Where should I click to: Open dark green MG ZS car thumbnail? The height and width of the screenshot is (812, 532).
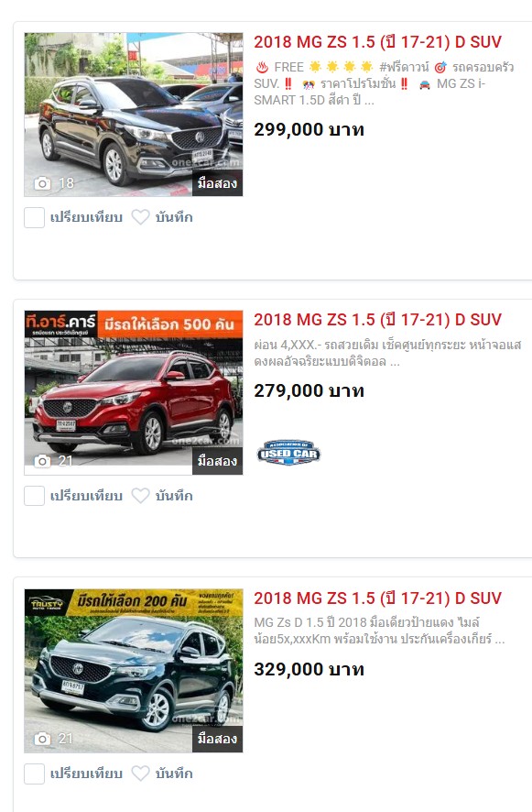(134, 671)
